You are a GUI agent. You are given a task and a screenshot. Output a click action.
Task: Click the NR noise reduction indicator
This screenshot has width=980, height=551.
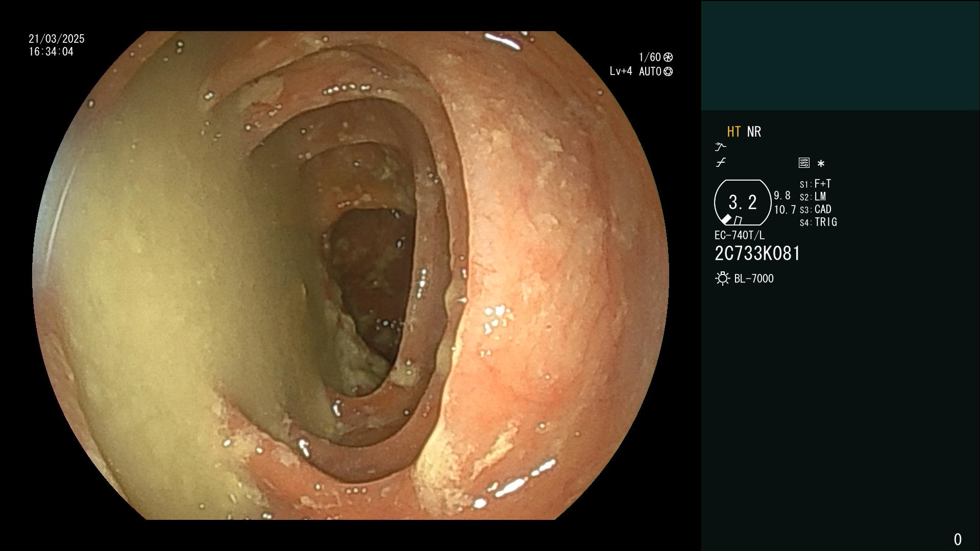pyautogui.click(x=754, y=132)
